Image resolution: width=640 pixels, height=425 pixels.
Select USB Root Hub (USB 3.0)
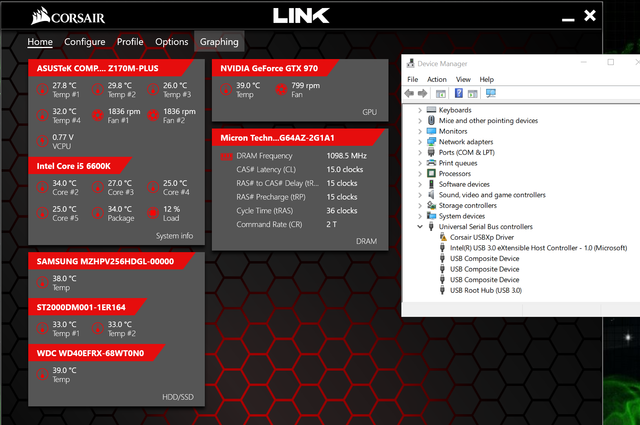click(486, 290)
